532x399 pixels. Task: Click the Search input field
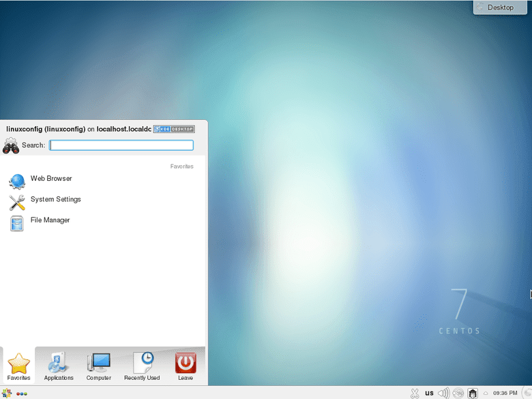(x=121, y=145)
